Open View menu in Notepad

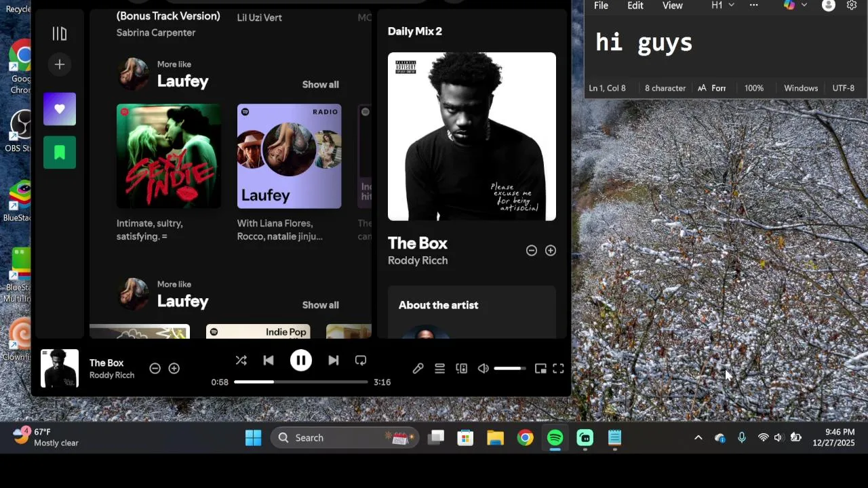tap(673, 5)
